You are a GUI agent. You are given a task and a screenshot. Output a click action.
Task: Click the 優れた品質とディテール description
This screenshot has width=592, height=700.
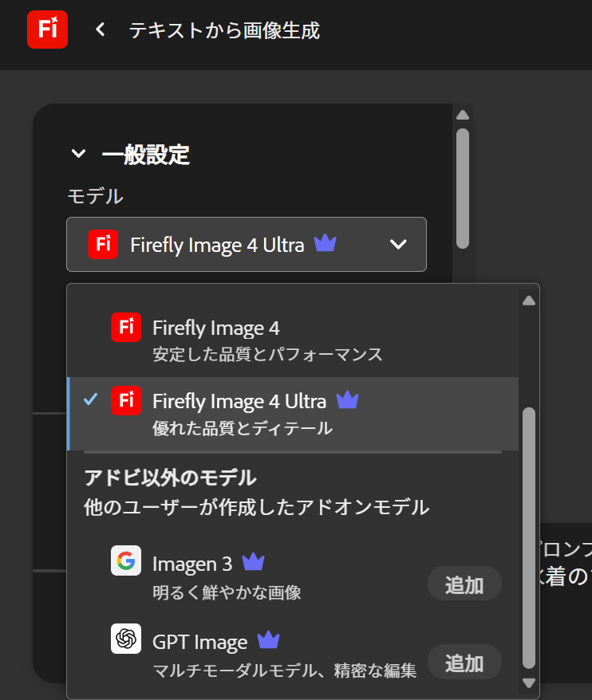click(x=243, y=428)
